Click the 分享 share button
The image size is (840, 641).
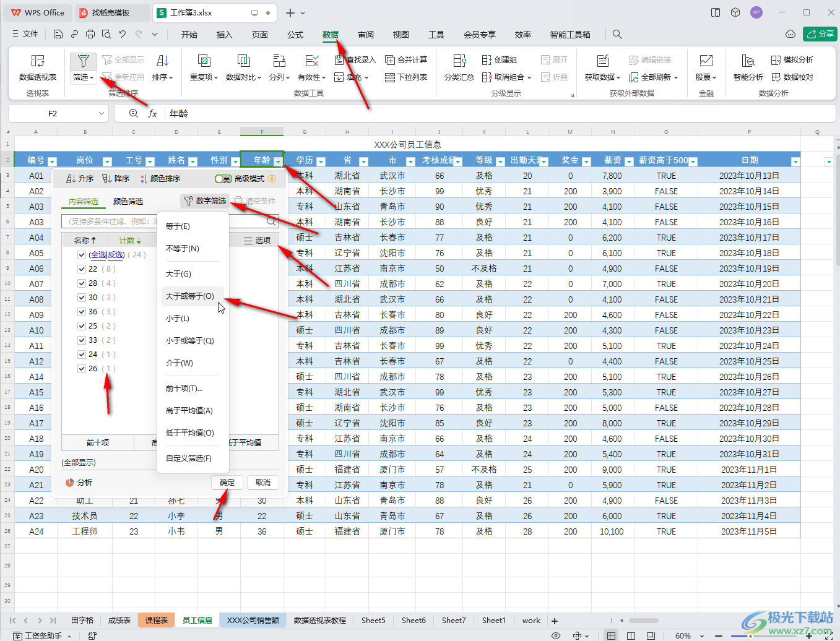(820, 34)
